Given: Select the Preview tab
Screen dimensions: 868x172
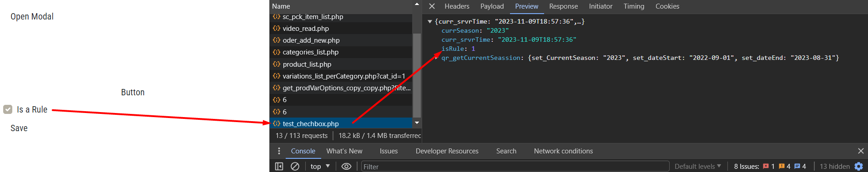Looking at the screenshot, I should (x=527, y=6).
